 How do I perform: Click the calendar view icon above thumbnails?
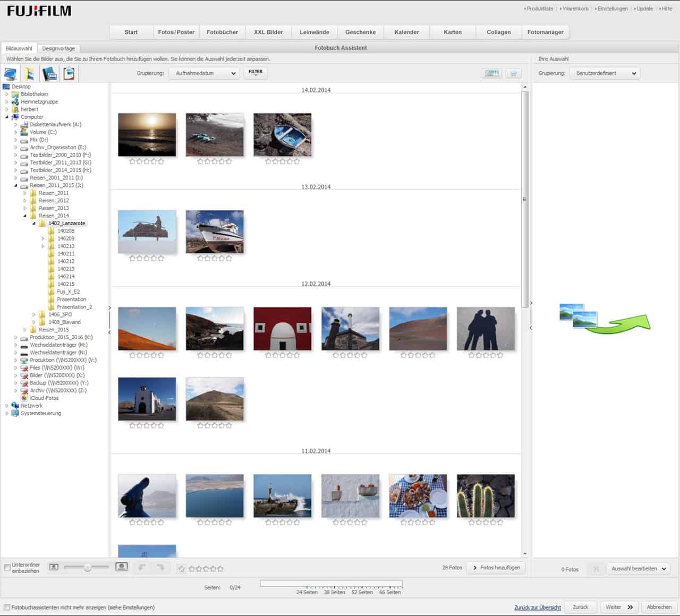pyautogui.click(x=492, y=73)
